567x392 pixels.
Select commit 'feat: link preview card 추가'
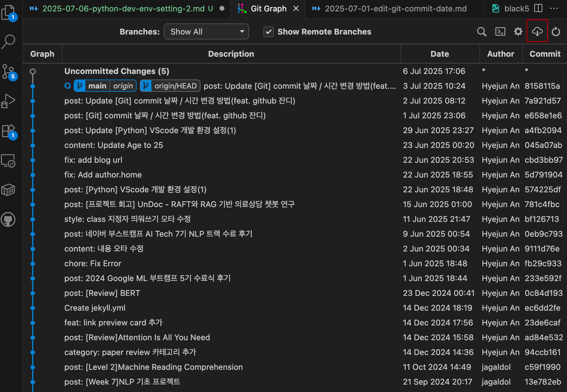[x=295, y=323]
